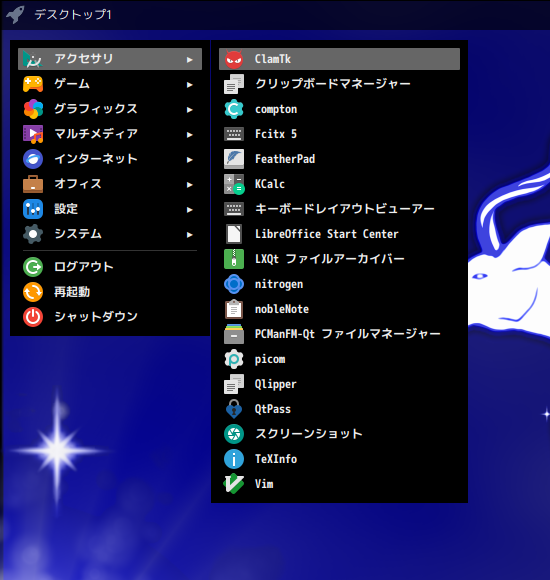
Task: Expand the グラフィックス submenu arrow
Action: click(x=190, y=110)
